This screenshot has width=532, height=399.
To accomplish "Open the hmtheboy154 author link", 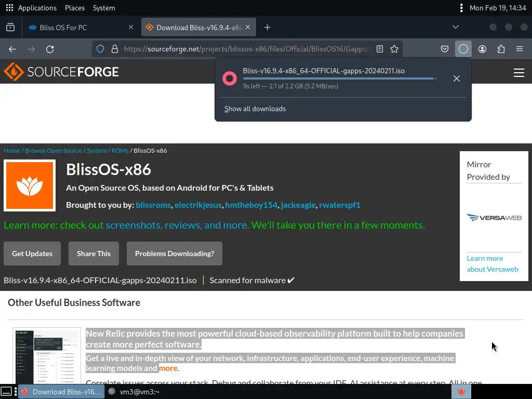I will click(x=251, y=205).
